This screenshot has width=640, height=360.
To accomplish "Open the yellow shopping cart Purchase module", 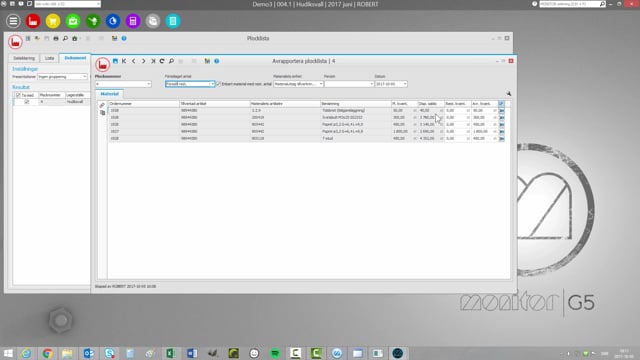I will (x=53, y=21).
